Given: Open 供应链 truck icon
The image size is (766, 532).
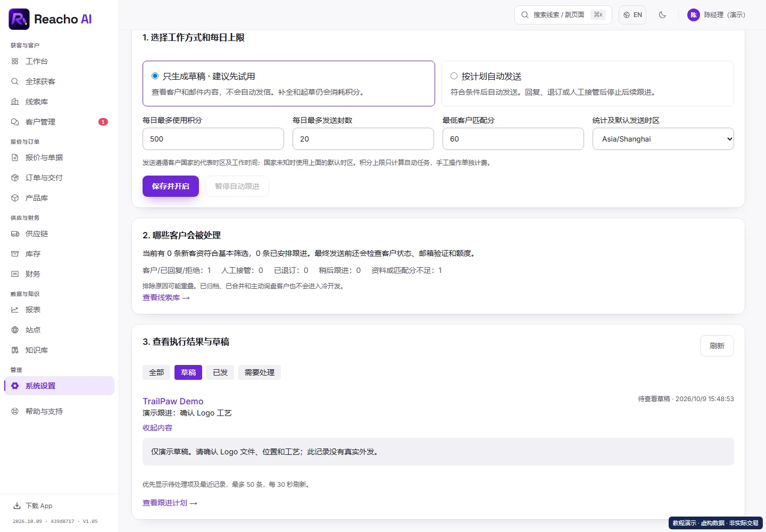Looking at the screenshot, I should point(15,234).
